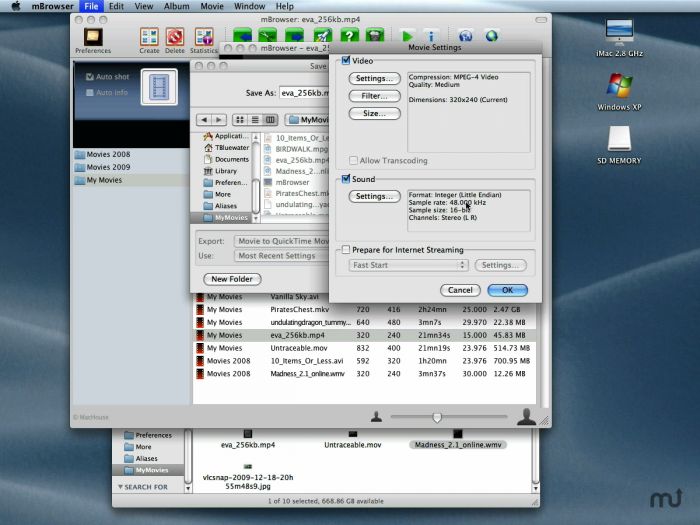Open the Help menu
Viewport: 700px width, 525px height.
point(284,6)
